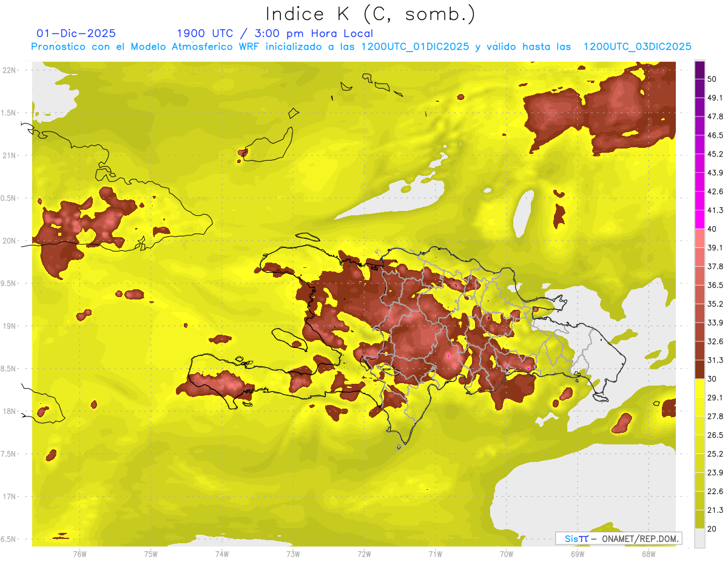Click the legend value '47.8'
The height and width of the screenshot is (562, 728).
coord(716,116)
